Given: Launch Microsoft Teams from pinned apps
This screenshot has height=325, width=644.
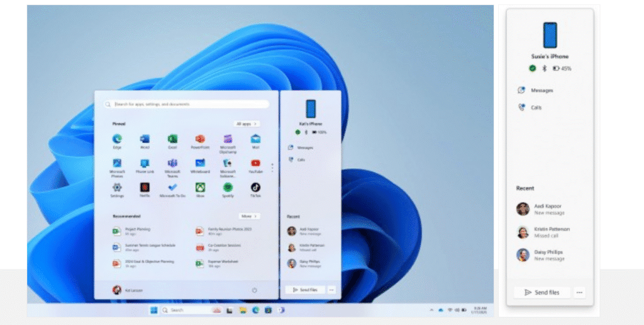Looking at the screenshot, I should click(172, 164).
